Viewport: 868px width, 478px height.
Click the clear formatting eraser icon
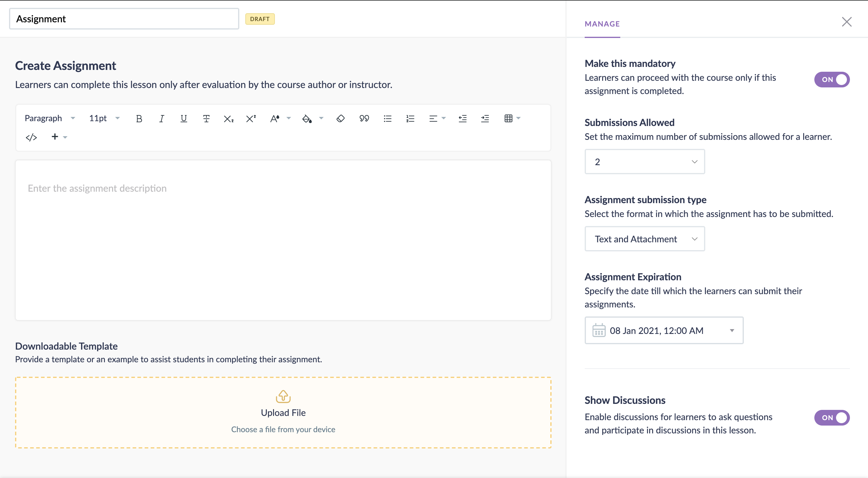click(x=340, y=118)
